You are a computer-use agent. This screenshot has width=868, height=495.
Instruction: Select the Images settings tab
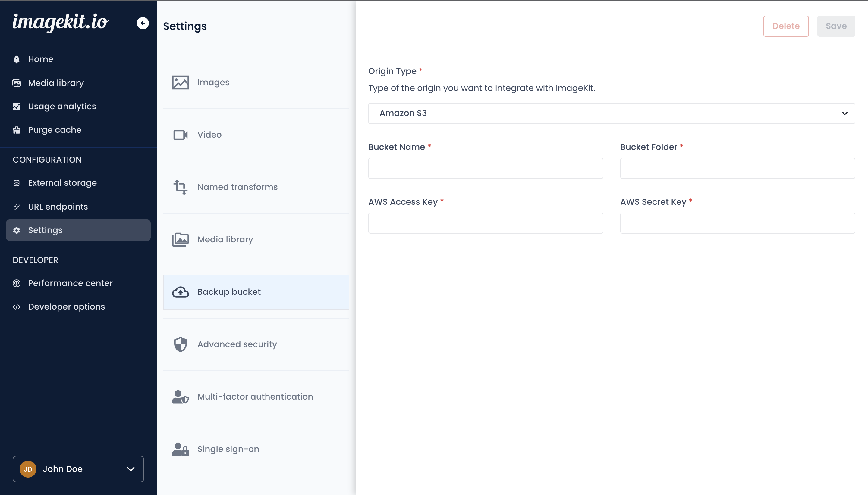click(x=256, y=82)
